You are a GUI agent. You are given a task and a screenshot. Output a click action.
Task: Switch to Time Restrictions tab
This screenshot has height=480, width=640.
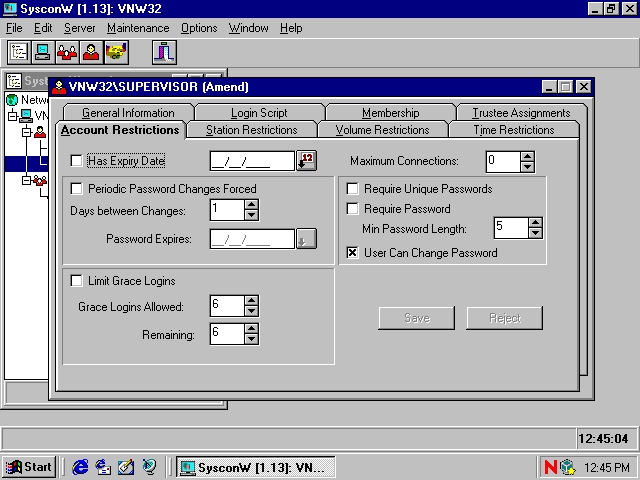coord(514,130)
